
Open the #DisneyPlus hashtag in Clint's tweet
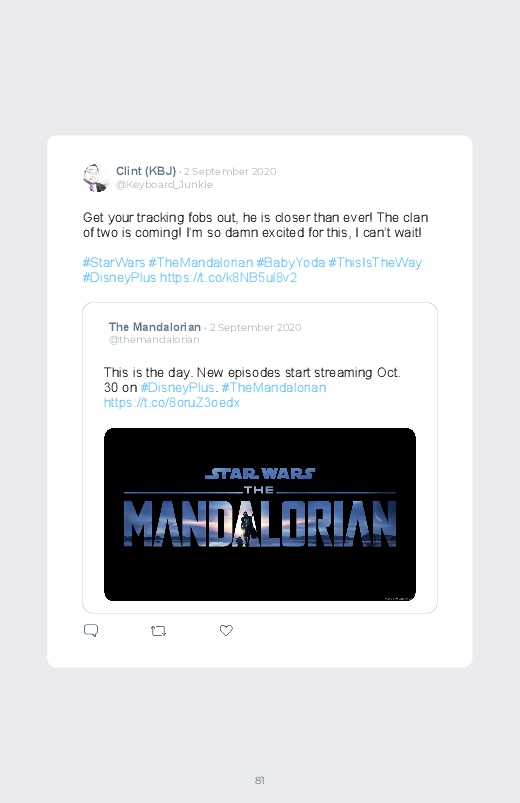[x=119, y=278]
